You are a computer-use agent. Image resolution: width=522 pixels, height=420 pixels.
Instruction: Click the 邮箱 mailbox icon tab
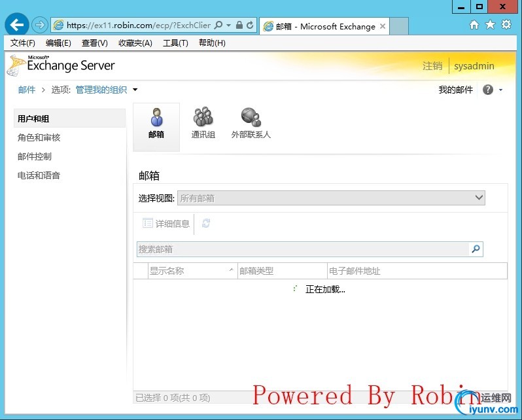[156, 127]
